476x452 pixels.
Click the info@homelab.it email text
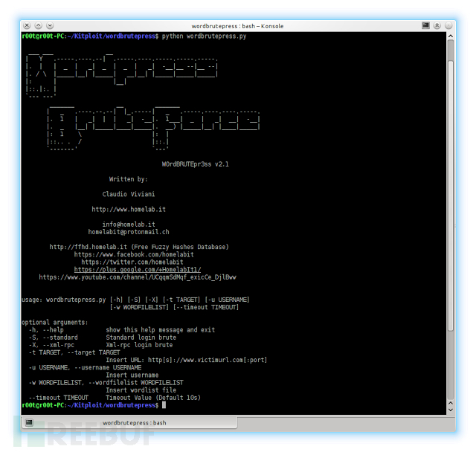(x=129, y=225)
